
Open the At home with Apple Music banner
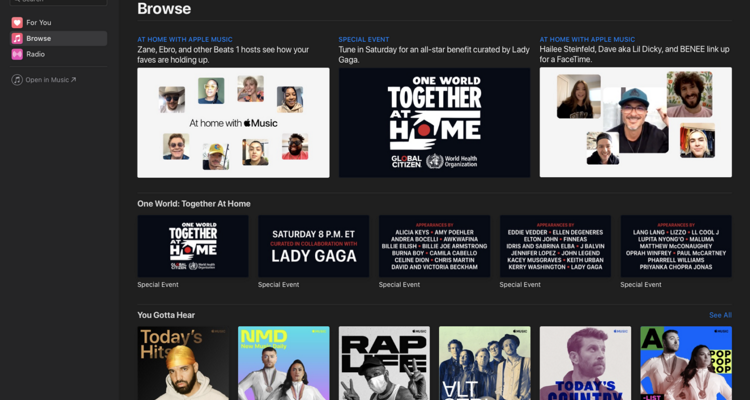coord(233,122)
